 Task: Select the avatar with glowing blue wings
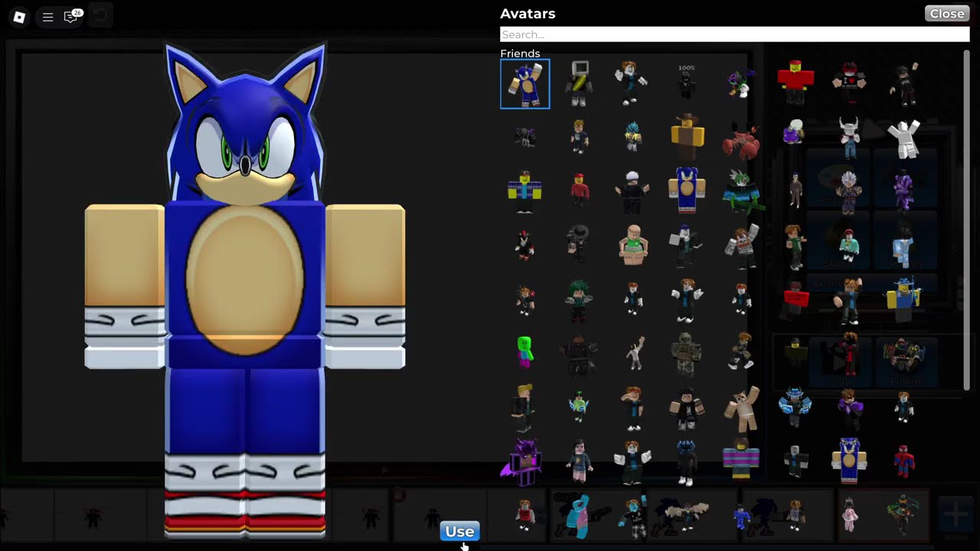pos(795,407)
